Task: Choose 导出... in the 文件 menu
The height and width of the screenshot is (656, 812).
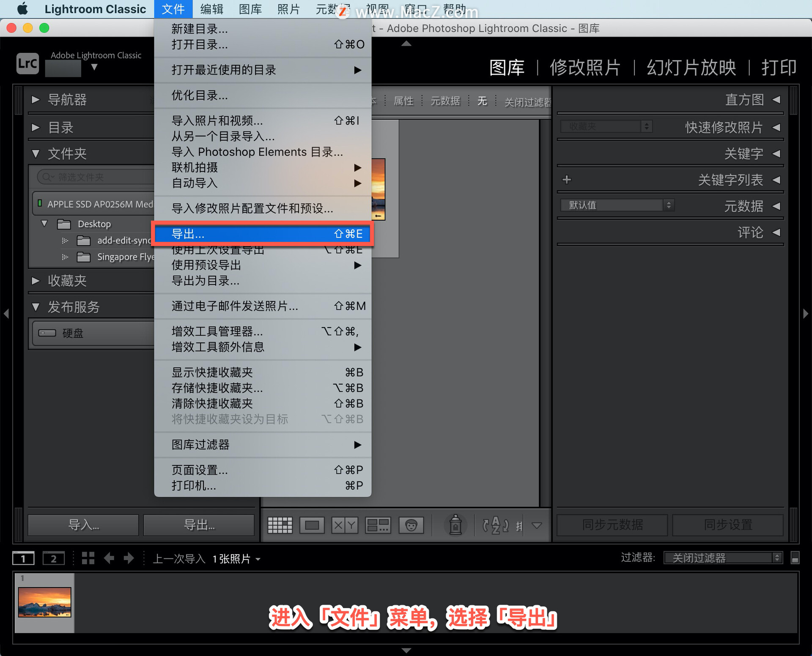Action: [263, 234]
